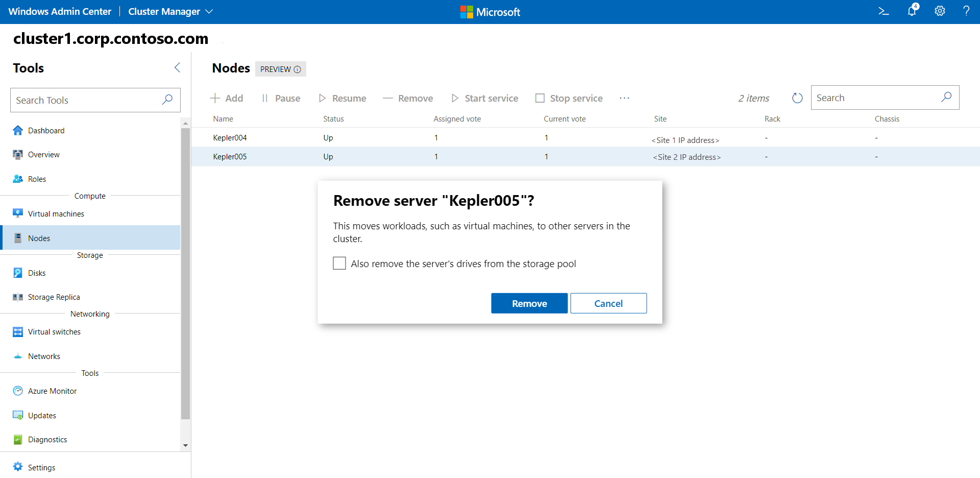Open the help question mark icon

pyautogui.click(x=967, y=11)
